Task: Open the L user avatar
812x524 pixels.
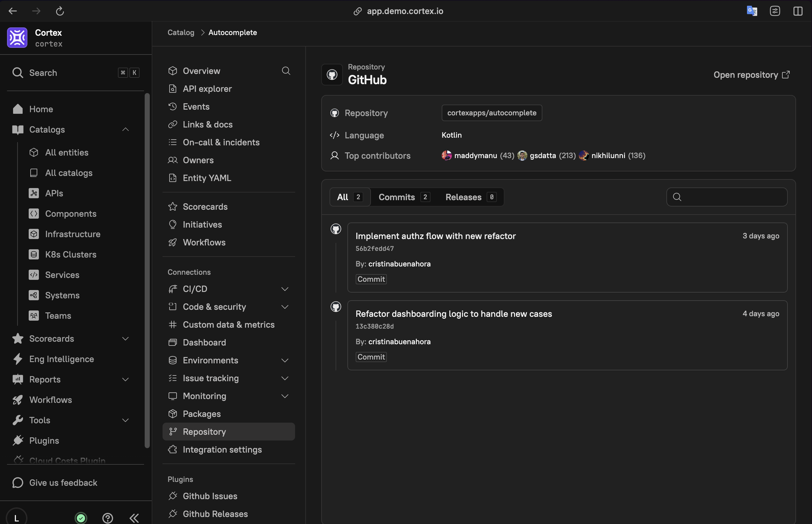Action: click(16, 518)
